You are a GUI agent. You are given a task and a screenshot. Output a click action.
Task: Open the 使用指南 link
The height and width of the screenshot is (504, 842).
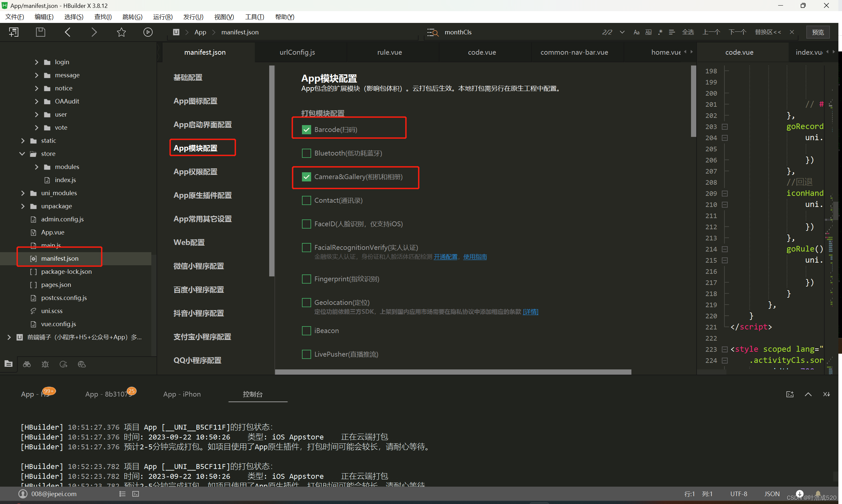pos(475,257)
